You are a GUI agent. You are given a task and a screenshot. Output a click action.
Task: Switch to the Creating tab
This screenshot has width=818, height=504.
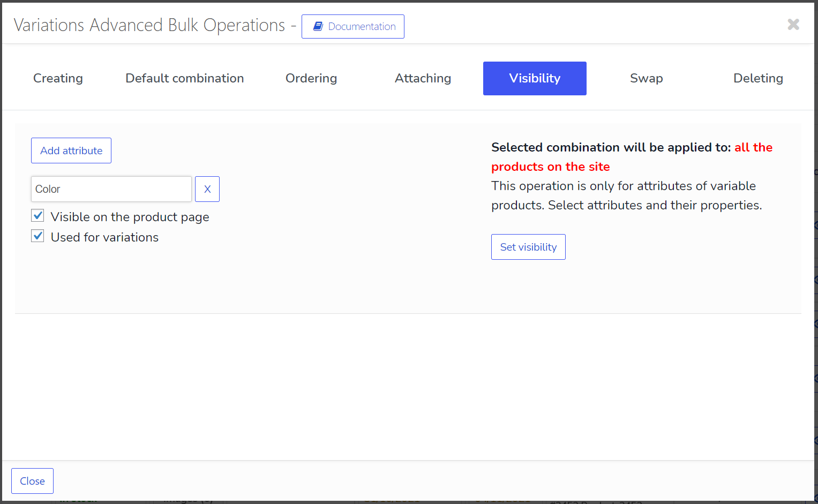(58, 78)
